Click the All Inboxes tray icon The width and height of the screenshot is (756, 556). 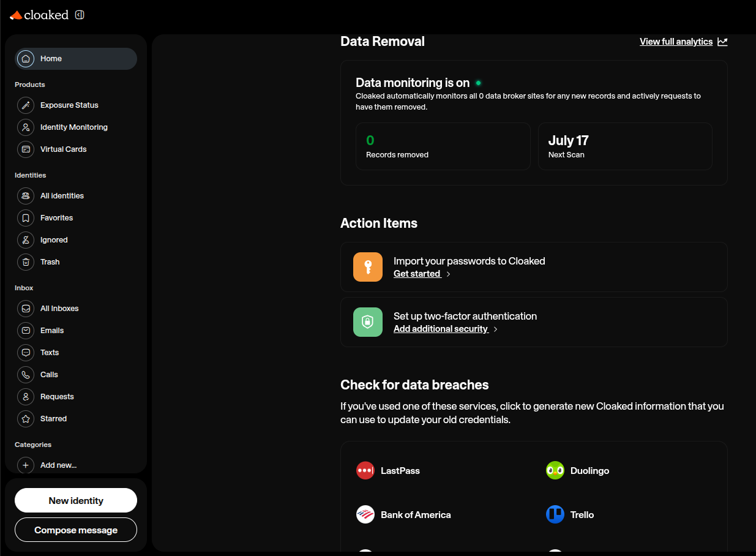click(x=26, y=309)
